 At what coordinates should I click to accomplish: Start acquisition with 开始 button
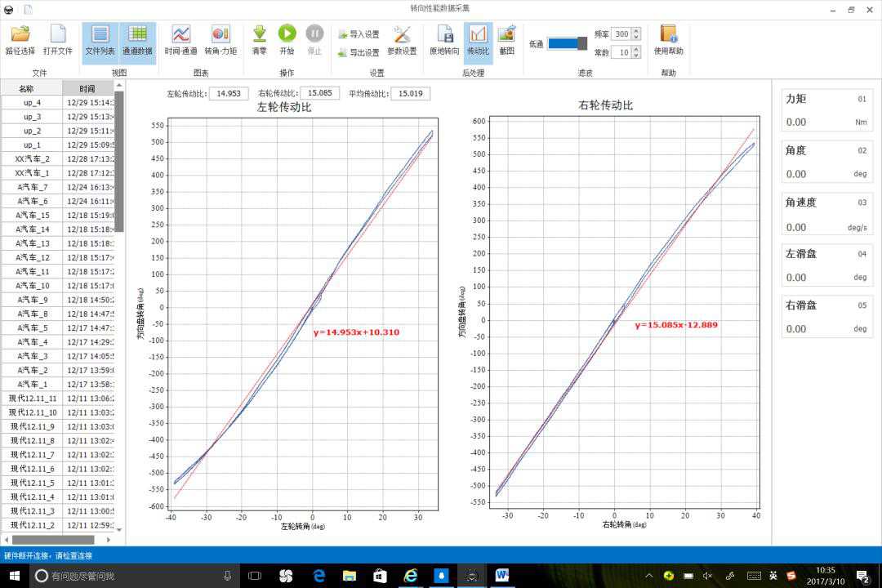(287, 34)
